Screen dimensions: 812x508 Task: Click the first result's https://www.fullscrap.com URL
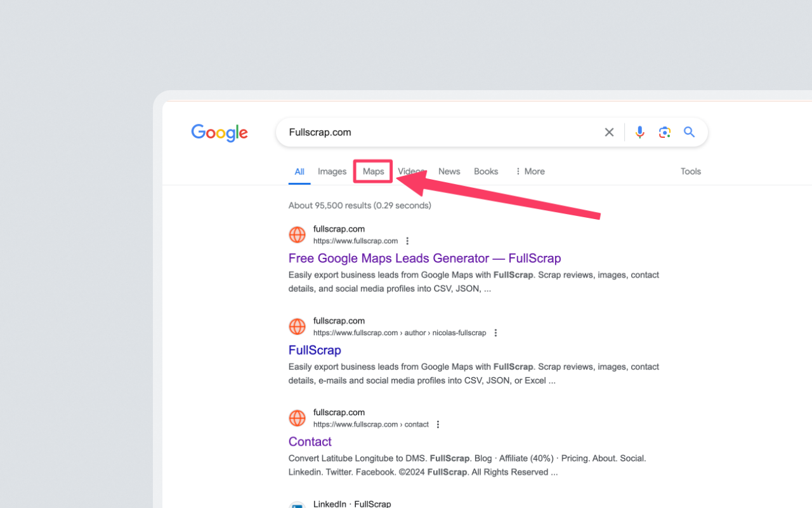355,241
